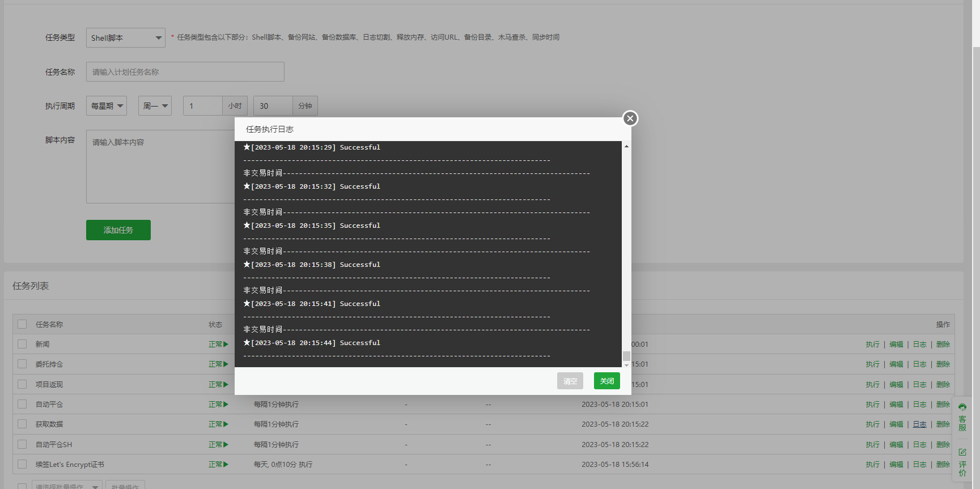This screenshot has width=980, height=489.
Task: Click 删除 for the 自动平仓 task
Action: (943, 405)
